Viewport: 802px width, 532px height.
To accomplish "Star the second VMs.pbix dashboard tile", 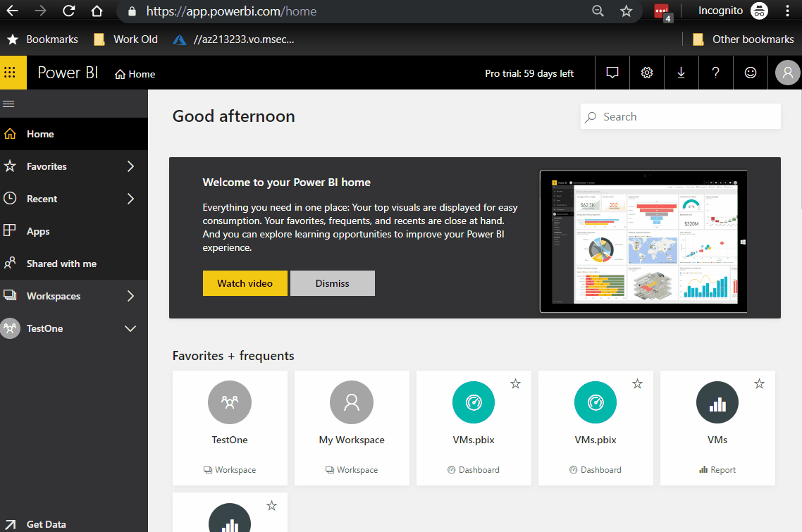I will [637, 383].
